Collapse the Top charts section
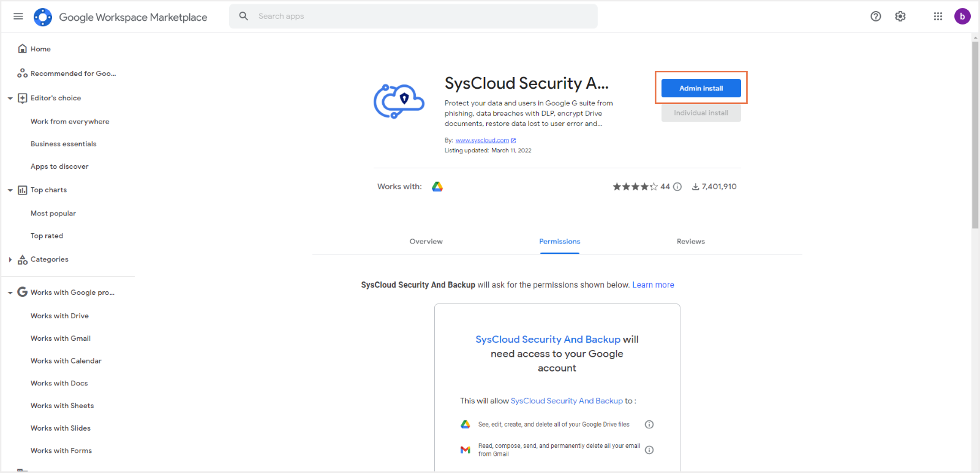The image size is (980, 473). click(x=10, y=190)
